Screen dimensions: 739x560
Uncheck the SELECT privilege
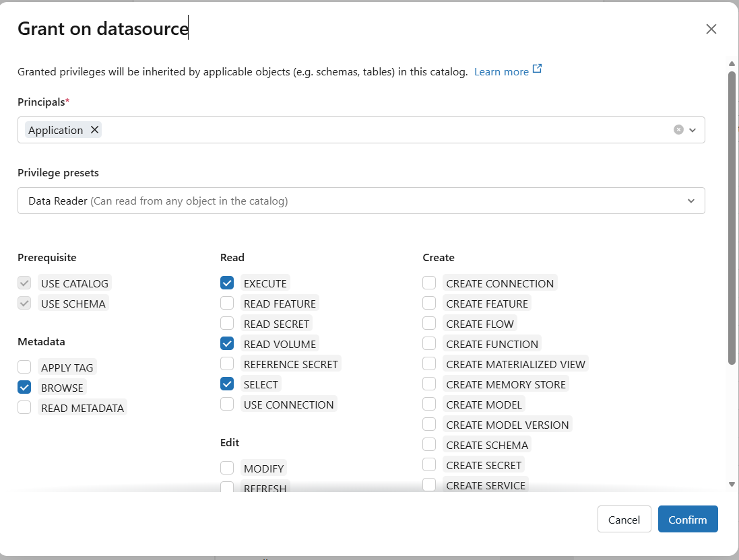tap(227, 384)
